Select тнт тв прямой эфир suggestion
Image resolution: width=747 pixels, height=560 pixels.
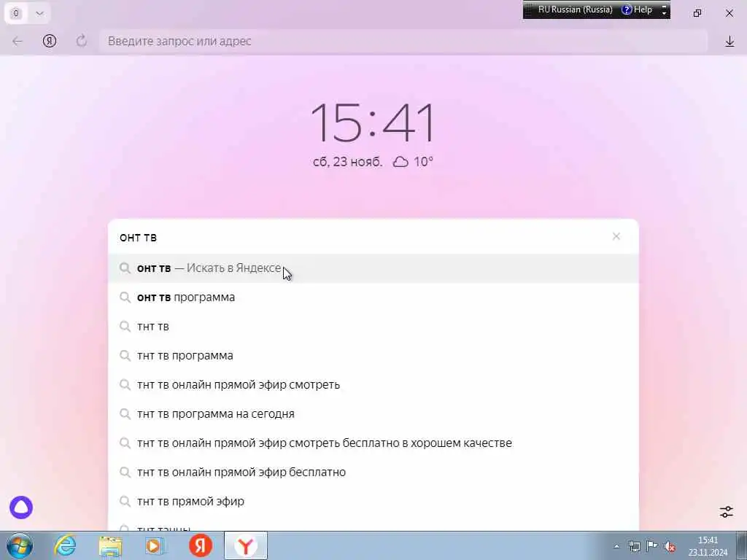point(373,502)
